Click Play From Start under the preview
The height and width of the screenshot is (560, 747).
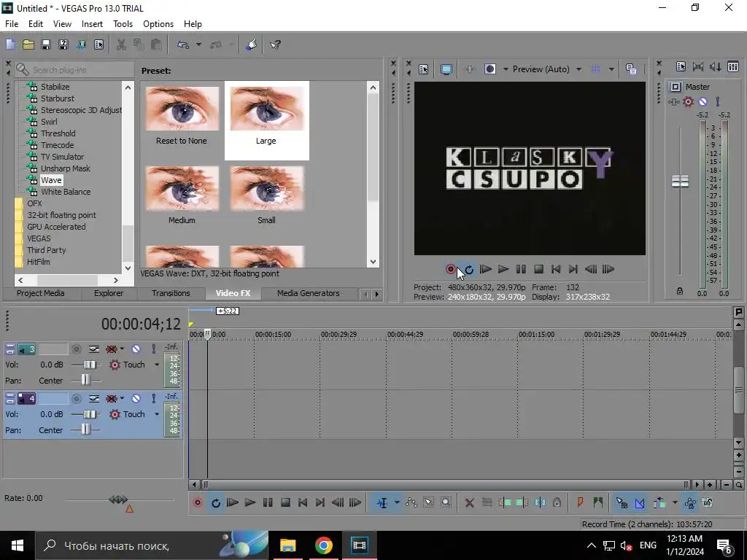[485, 270]
